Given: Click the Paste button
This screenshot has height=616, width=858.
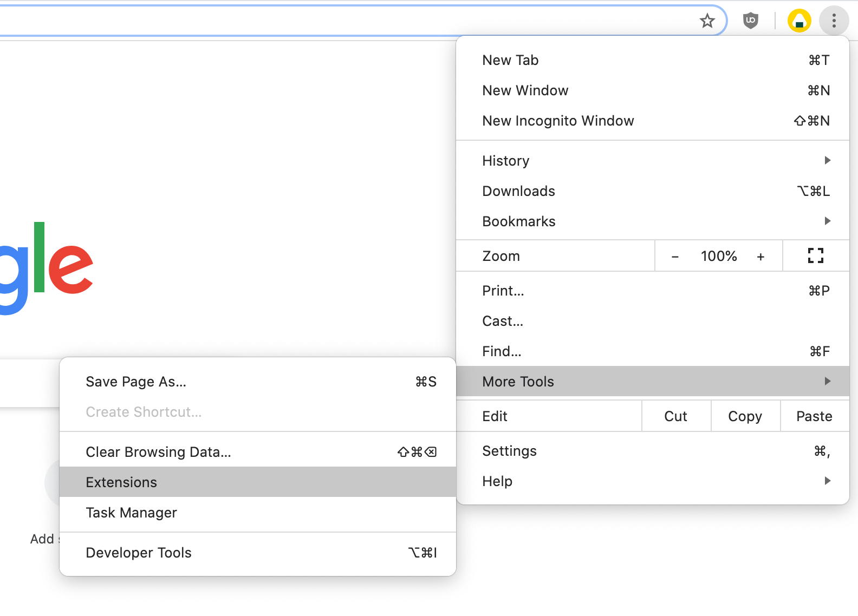Looking at the screenshot, I should pyautogui.click(x=815, y=416).
